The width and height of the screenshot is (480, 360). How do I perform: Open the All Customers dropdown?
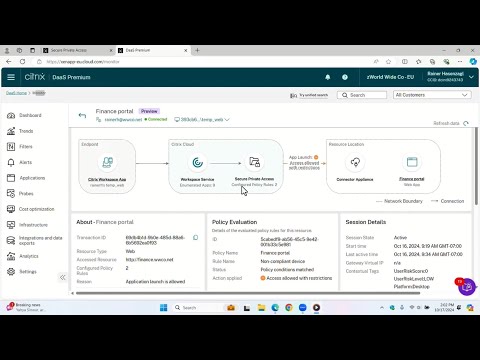point(432,95)
